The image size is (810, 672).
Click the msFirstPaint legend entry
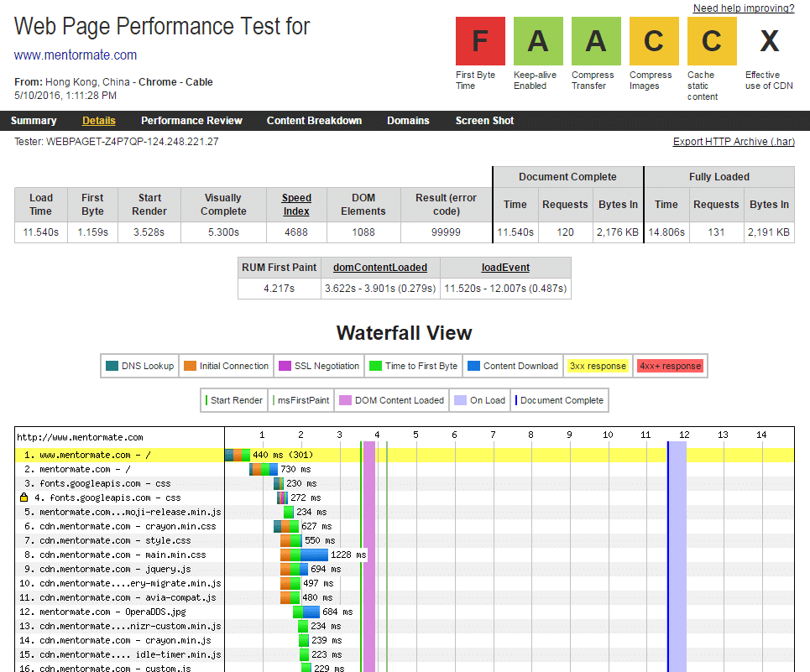coord(301,400)
